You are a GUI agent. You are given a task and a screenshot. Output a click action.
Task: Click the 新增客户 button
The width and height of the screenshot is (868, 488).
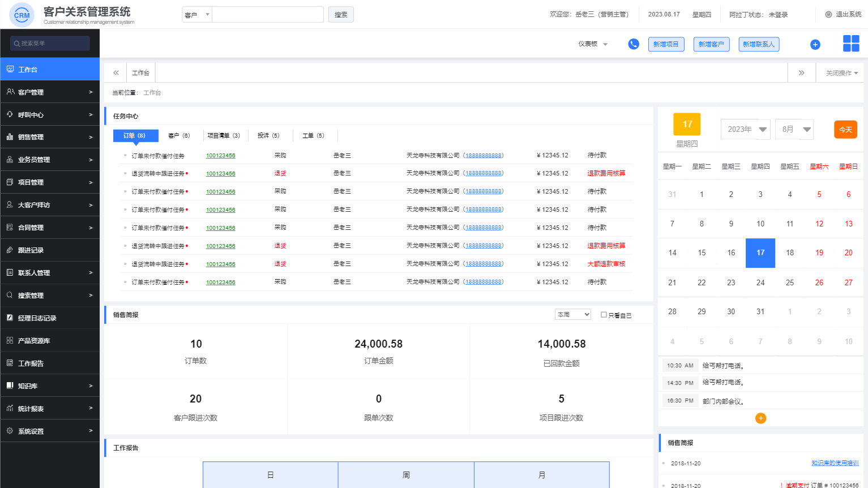click(711, 44)
